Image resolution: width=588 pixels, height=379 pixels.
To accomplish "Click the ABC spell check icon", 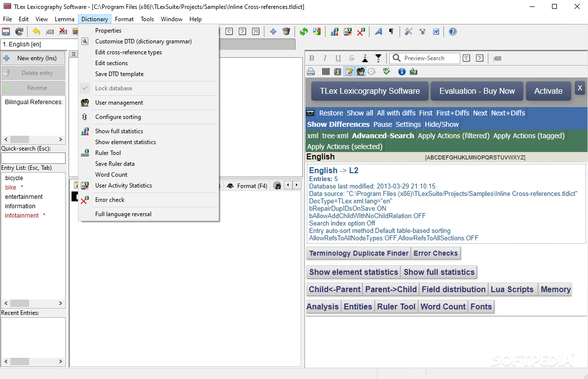I will [386, 71].
